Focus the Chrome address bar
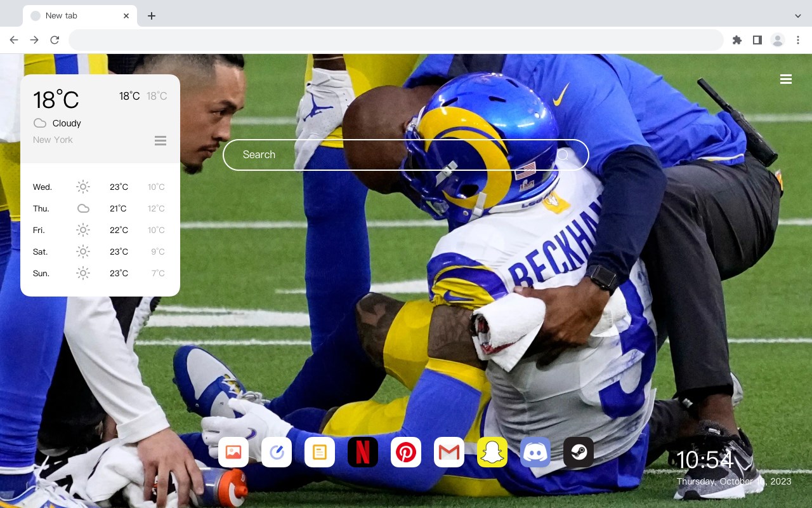Image resolution: width=812 pixels, height=508 pixels. click(396, 40)
